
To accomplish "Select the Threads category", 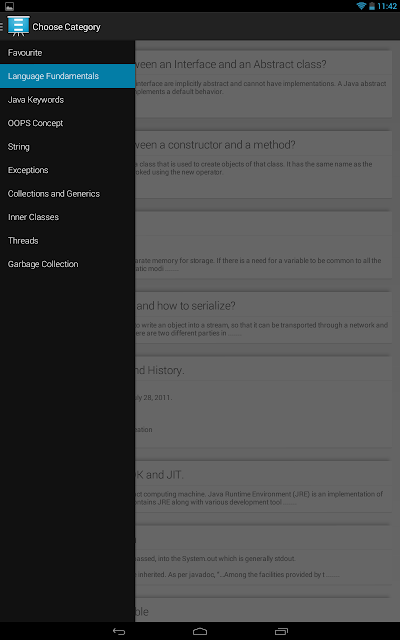I will tap(67, 240).
